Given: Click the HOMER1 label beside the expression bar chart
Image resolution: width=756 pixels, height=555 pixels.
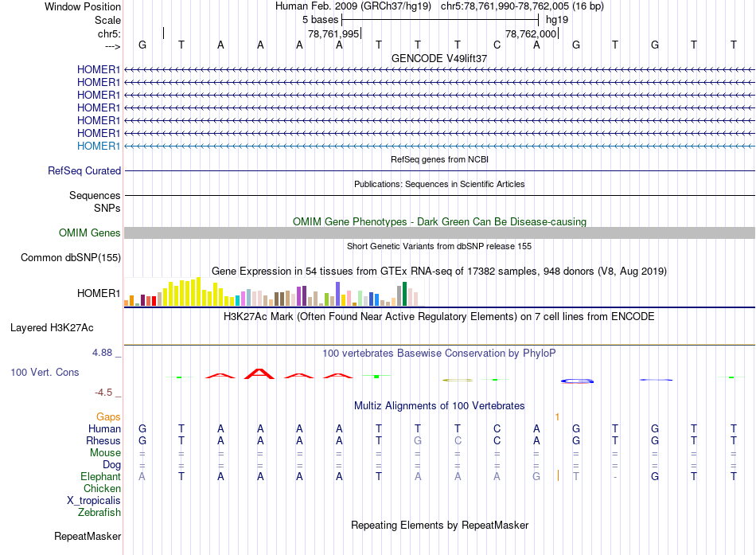Looking at the screenshot, I should (99, 294).
